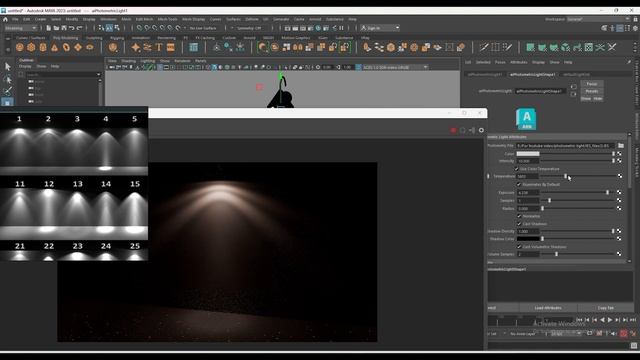Click the polygon type text shelf icon
This screenshot has width=640, height=360.
click(x=159, y=47)
